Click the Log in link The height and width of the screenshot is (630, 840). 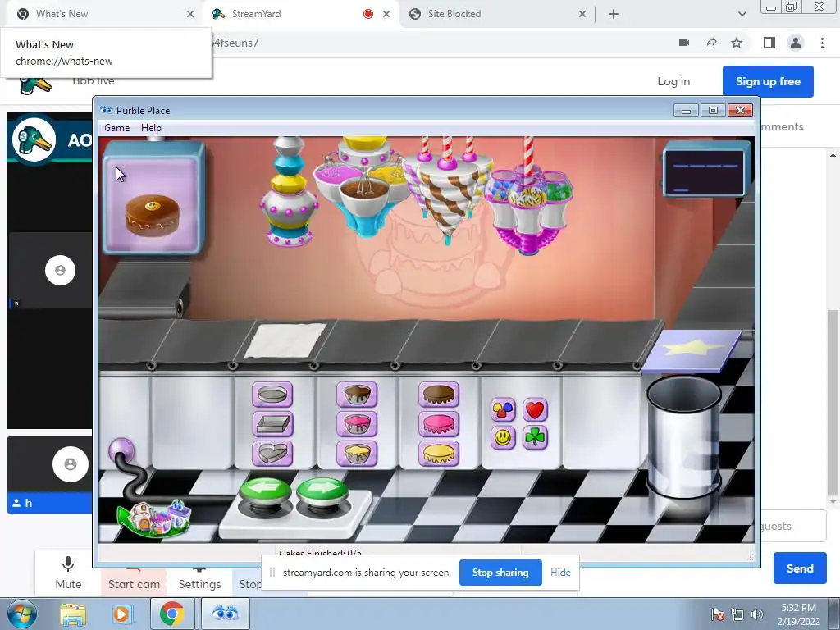[x=673, y=81]
